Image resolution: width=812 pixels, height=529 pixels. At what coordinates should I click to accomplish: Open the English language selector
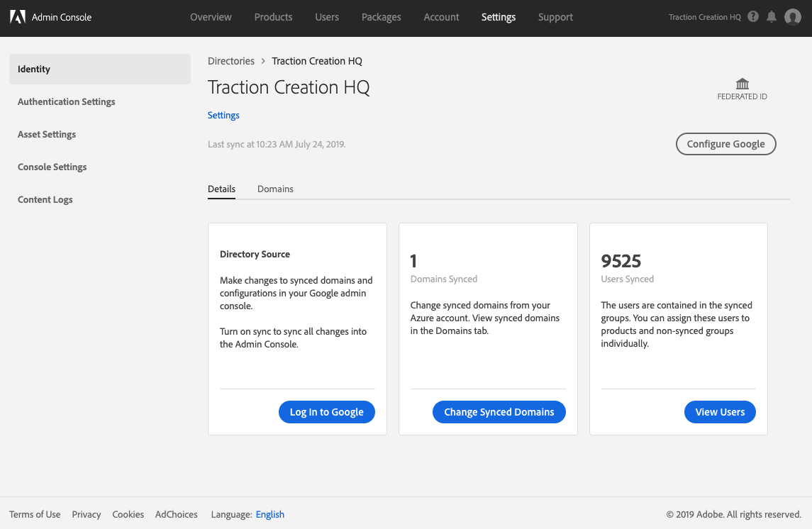pos(270,514)
